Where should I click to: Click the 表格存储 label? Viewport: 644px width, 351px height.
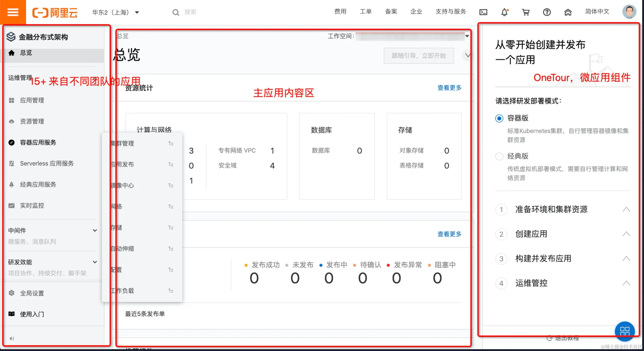(411, 165)
